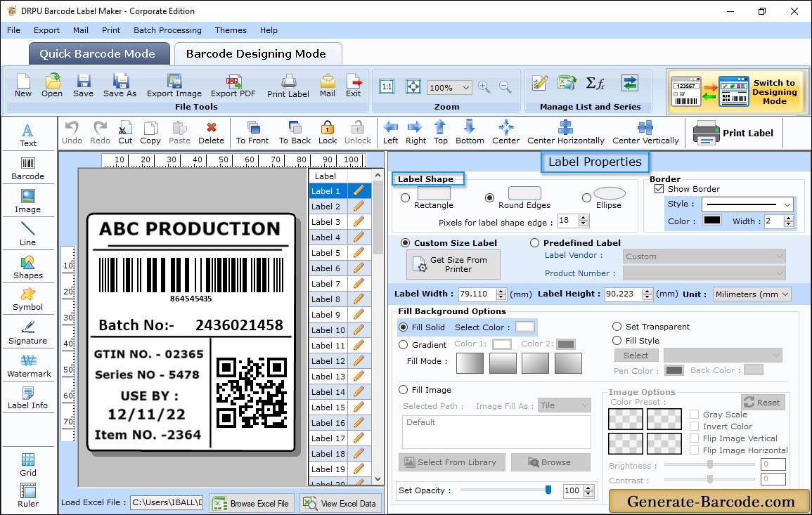Adjust border Width stepper
This screenshot has width=812, height=515.
789,221
